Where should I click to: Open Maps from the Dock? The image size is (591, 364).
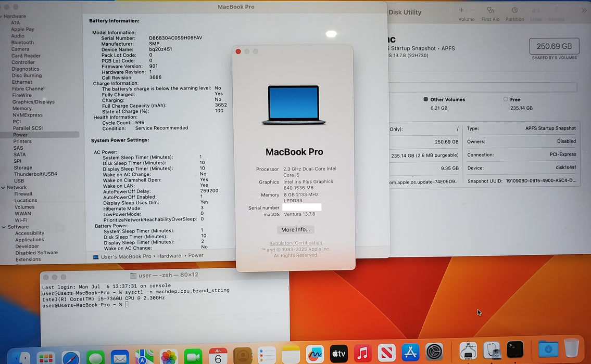coord(144,357)
